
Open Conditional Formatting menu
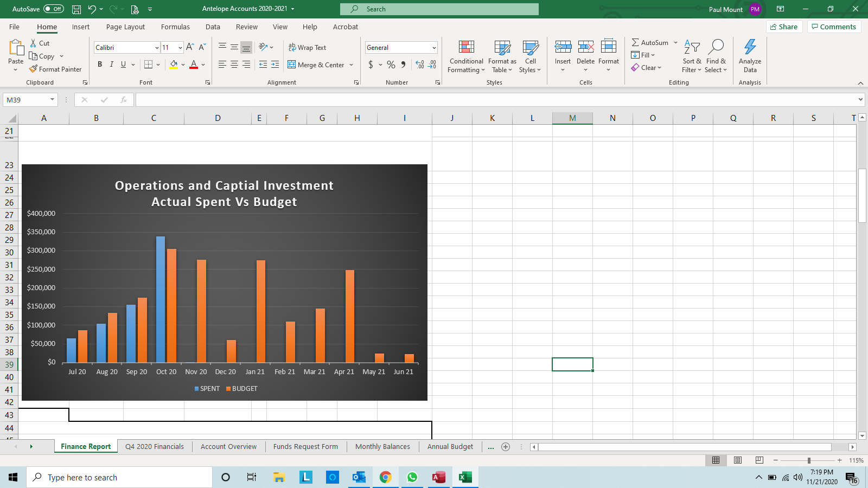(466, 56)
